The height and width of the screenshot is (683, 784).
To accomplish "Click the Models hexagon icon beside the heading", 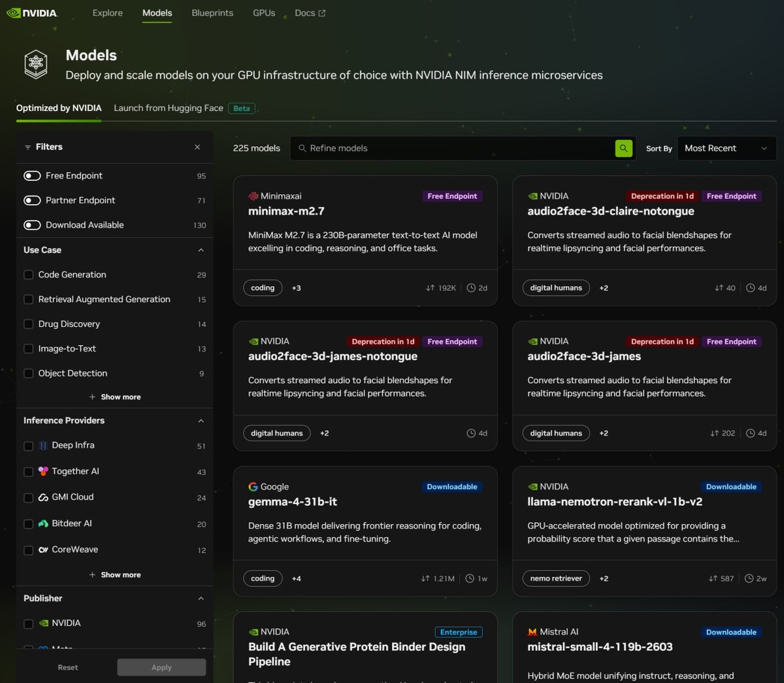I will pyautogui.click(x=36, y=64).
